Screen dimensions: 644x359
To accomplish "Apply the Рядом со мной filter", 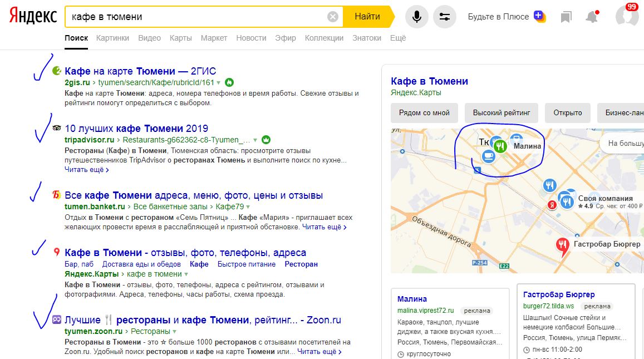I will pos(424,112).
